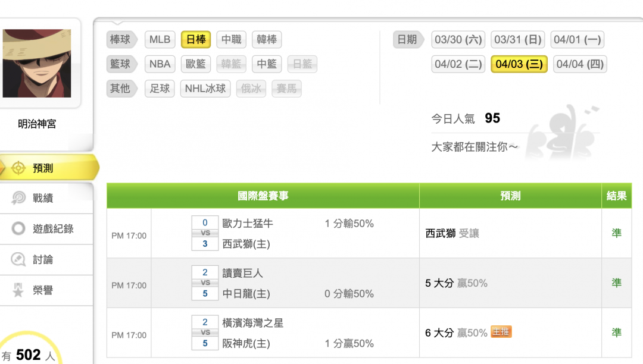Select the 中職 league filter
This screenshot has width=643, height=364.
[x=231, y=39]
